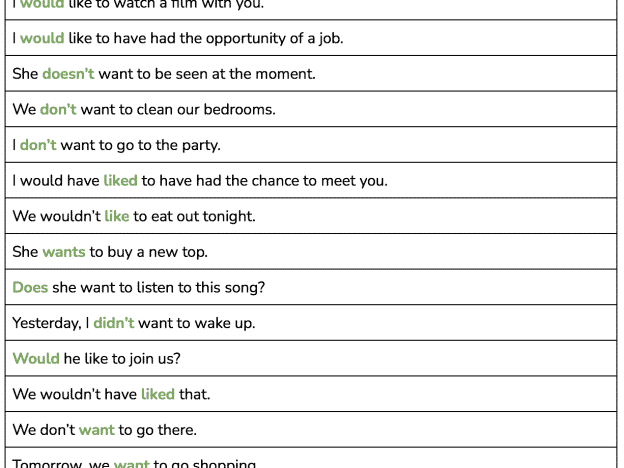Click 'would' in the opportunity of a job sentence
Screen dimensions: 624x468
tap(42, 38)
